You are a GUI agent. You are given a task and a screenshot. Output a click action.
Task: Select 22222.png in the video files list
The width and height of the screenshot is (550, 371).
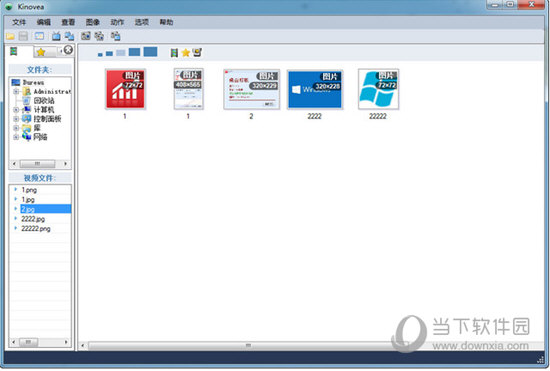pos(36,229)
